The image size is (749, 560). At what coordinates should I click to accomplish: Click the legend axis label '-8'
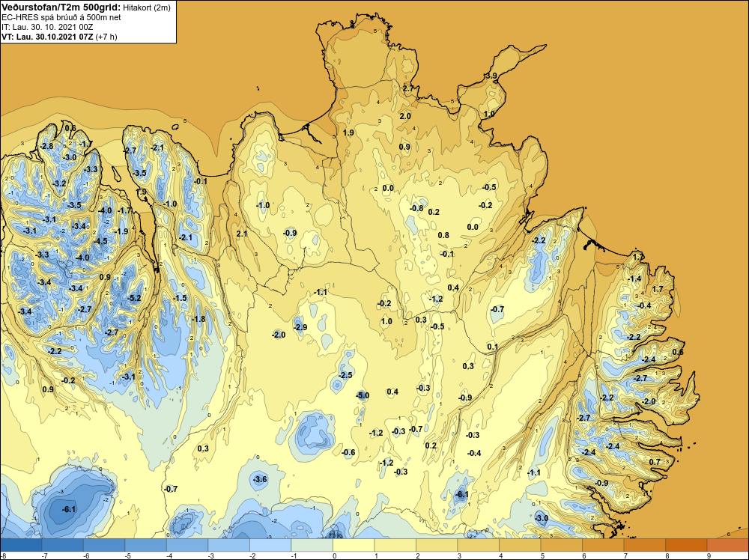[3, 556]
